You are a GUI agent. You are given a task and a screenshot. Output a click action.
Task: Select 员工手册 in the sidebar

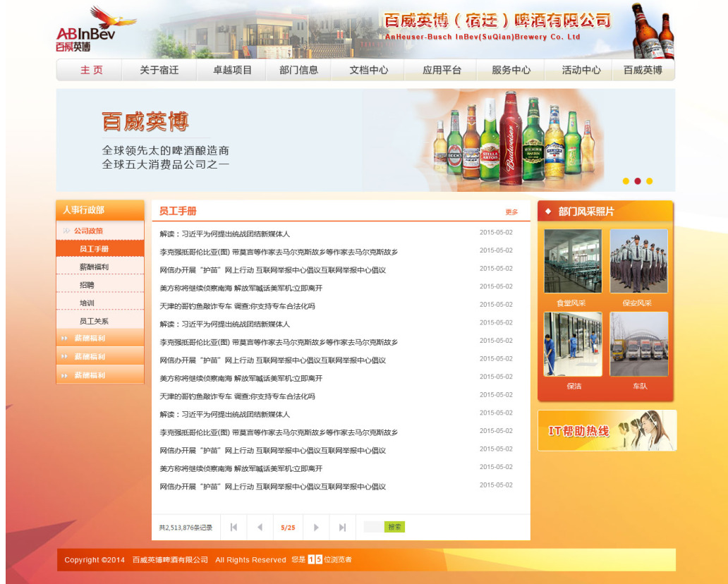click(x=100, y=249)
